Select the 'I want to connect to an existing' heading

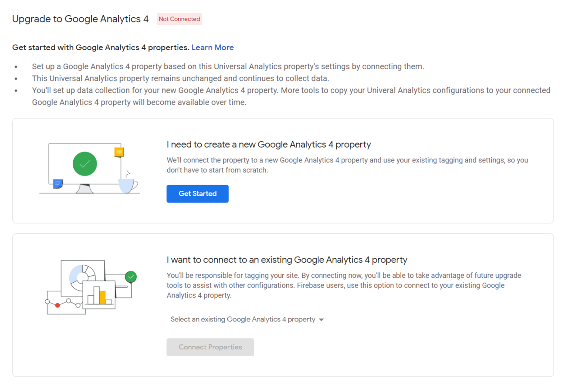[287, 260]
